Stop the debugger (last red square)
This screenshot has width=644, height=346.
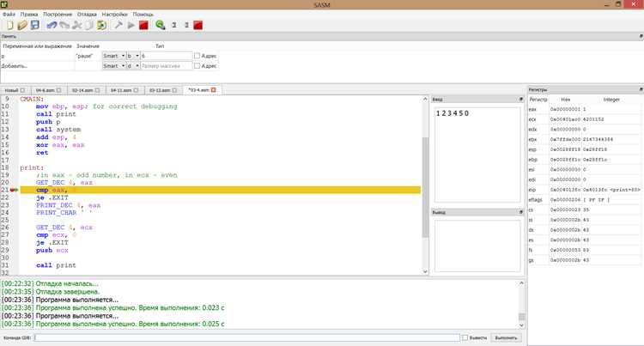click(x=198, y=25)
